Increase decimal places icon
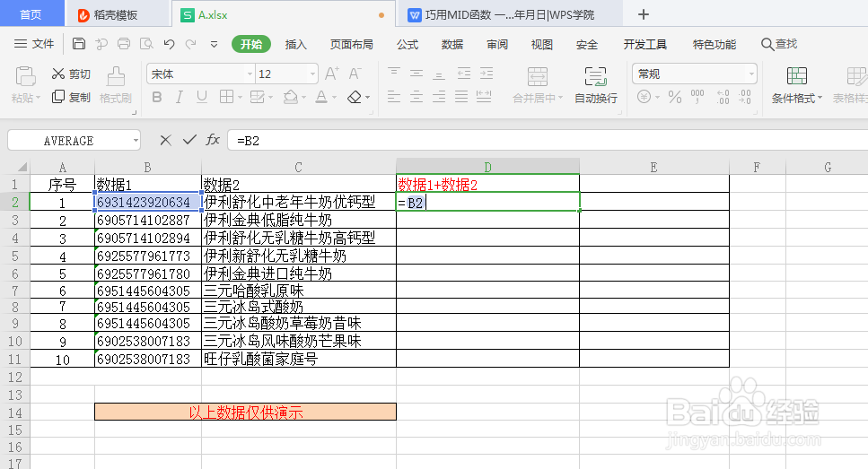868x469 pixels. [723, 98]
